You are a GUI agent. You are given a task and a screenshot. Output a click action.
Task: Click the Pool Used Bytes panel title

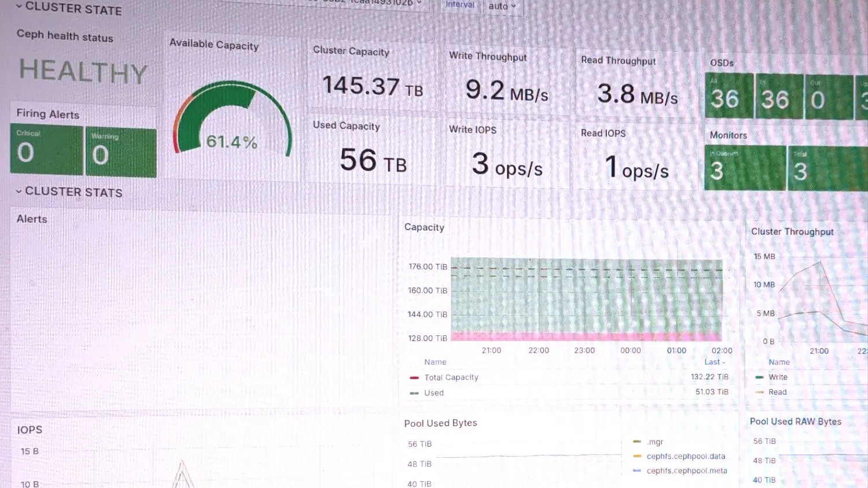[x=440, y=423]
